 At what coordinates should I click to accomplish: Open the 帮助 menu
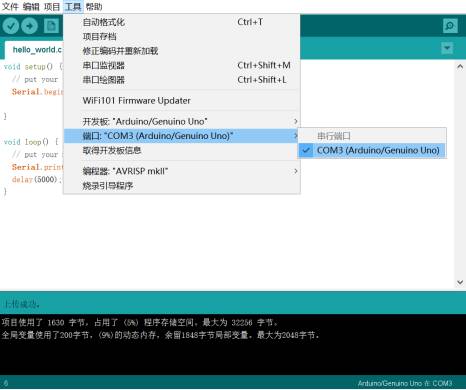coord(94,6)
